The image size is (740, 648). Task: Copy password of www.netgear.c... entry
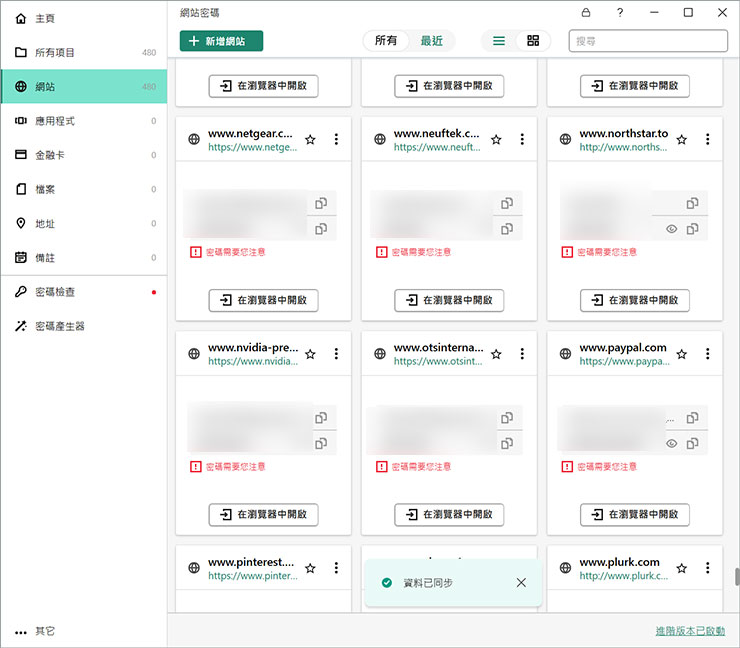pyautogui.click(x=321, y=229)
